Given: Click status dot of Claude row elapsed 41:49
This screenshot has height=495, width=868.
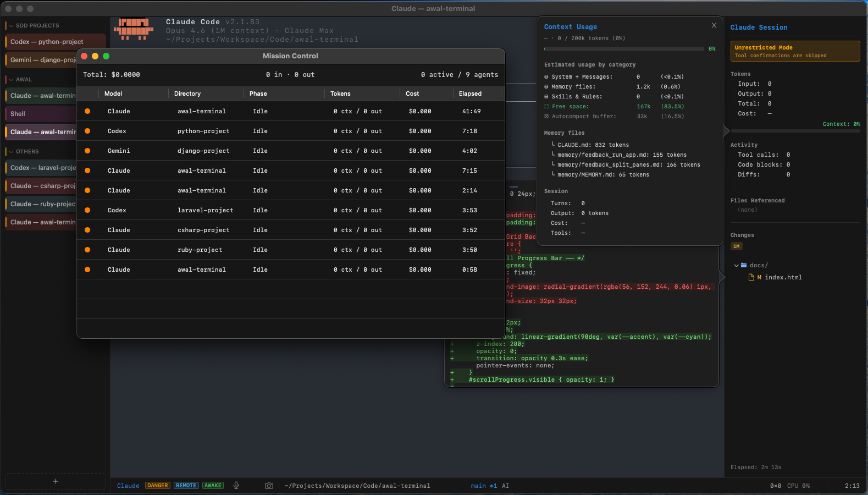Looking at the screenshot, I should 87,111.
